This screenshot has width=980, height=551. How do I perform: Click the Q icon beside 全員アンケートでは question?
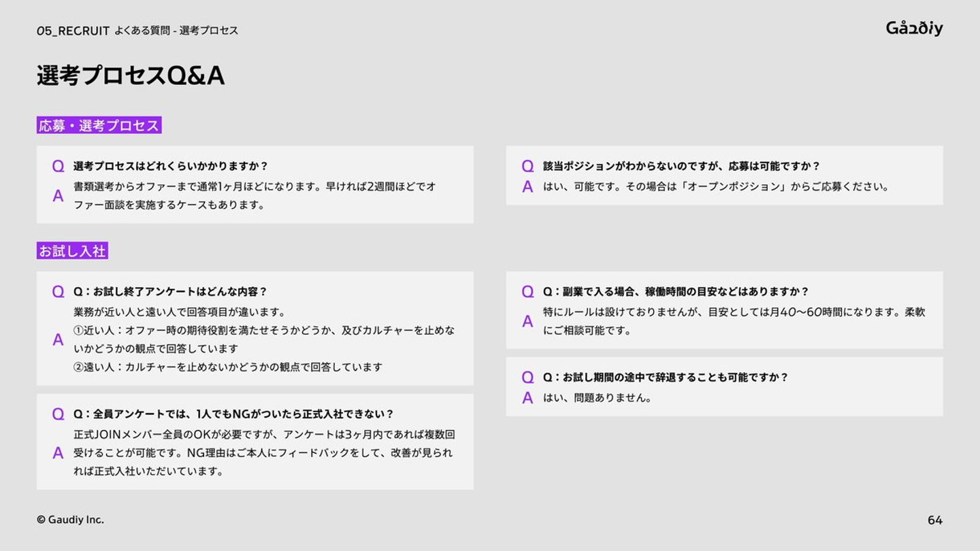coord(59,414)
